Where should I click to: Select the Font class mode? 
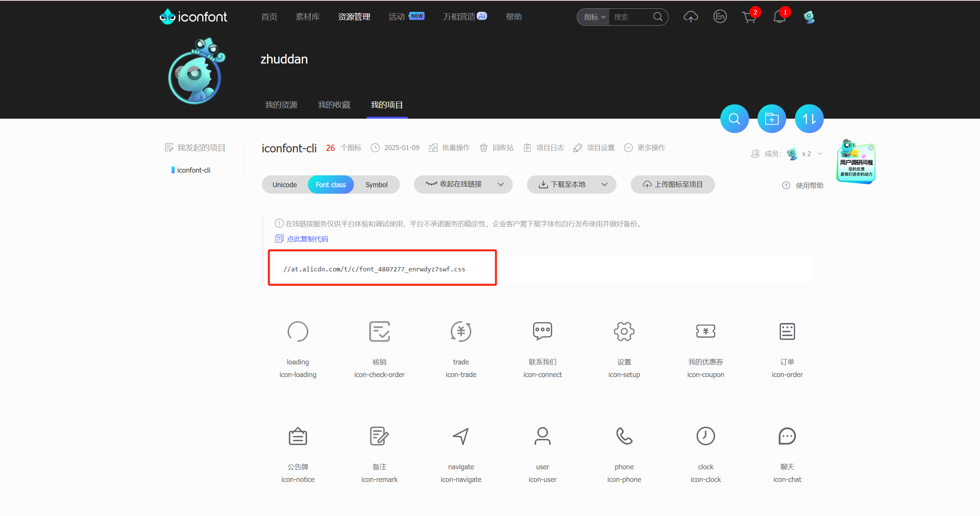point(330,185)
